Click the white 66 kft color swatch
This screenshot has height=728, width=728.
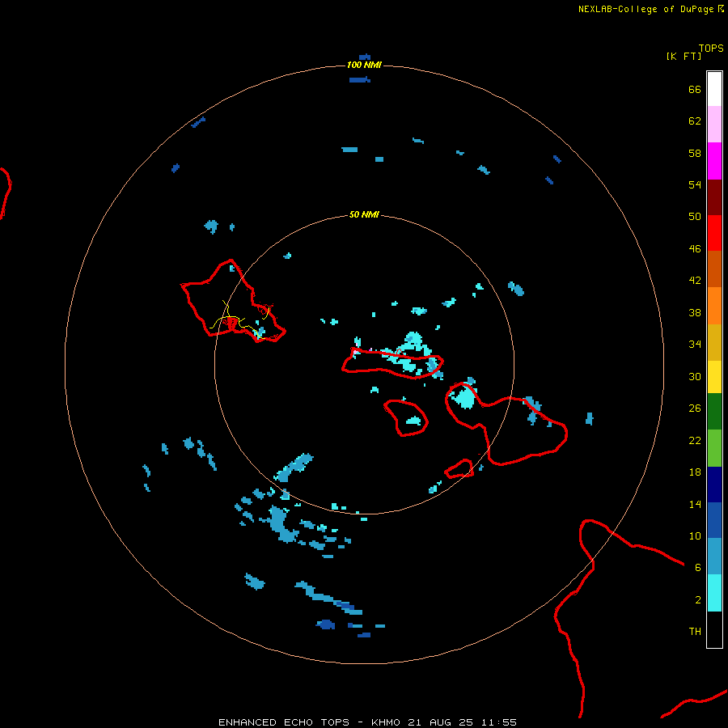(x=714, y=89)
